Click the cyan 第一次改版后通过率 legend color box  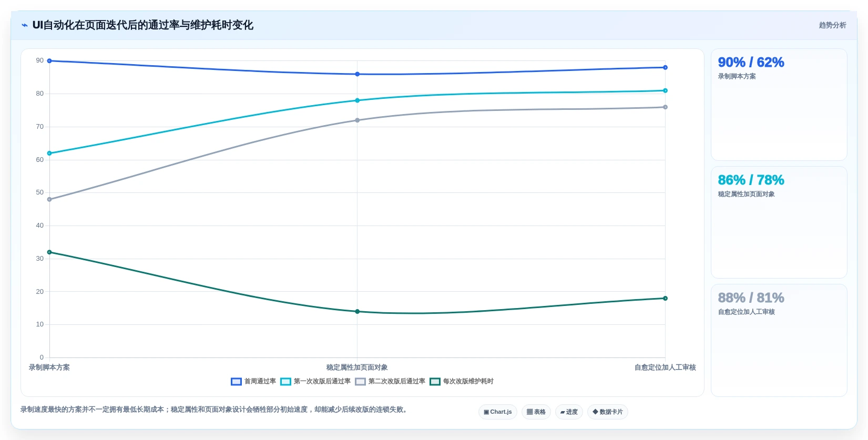coord(285,382)
